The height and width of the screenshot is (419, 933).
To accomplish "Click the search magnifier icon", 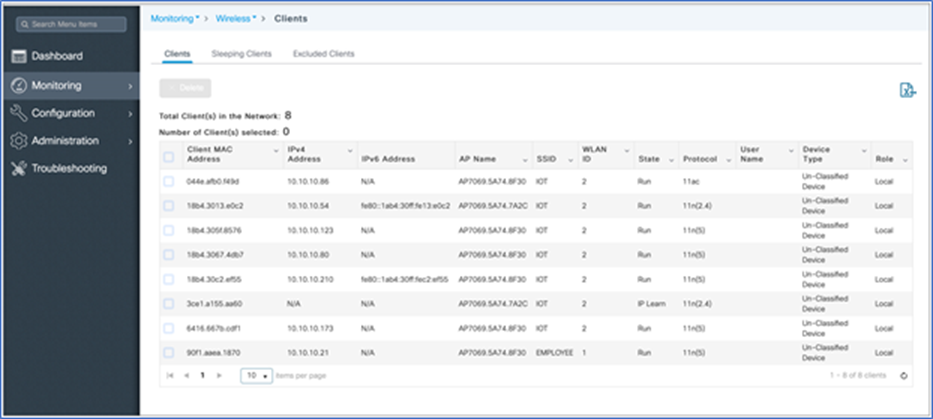I will coord(23,24).
